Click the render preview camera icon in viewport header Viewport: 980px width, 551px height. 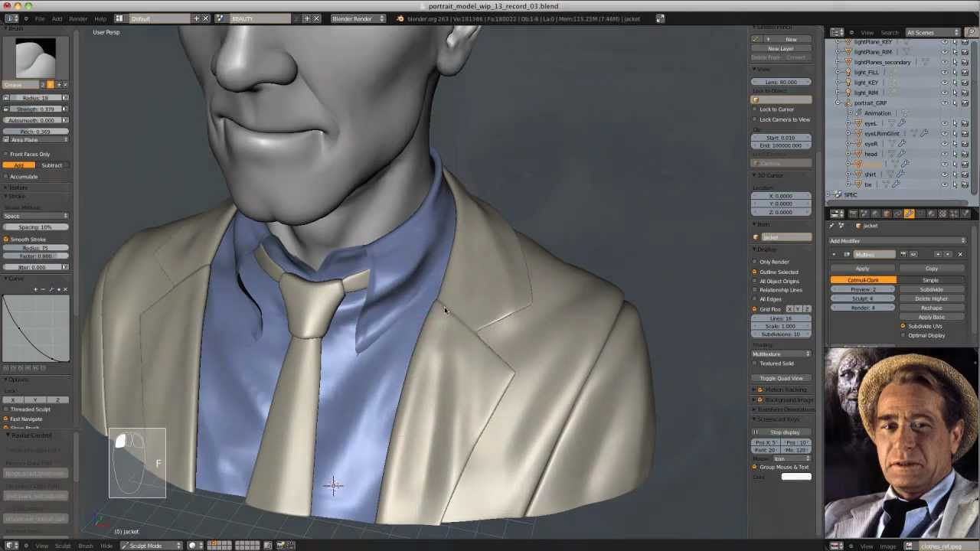(x=280, y=546)
